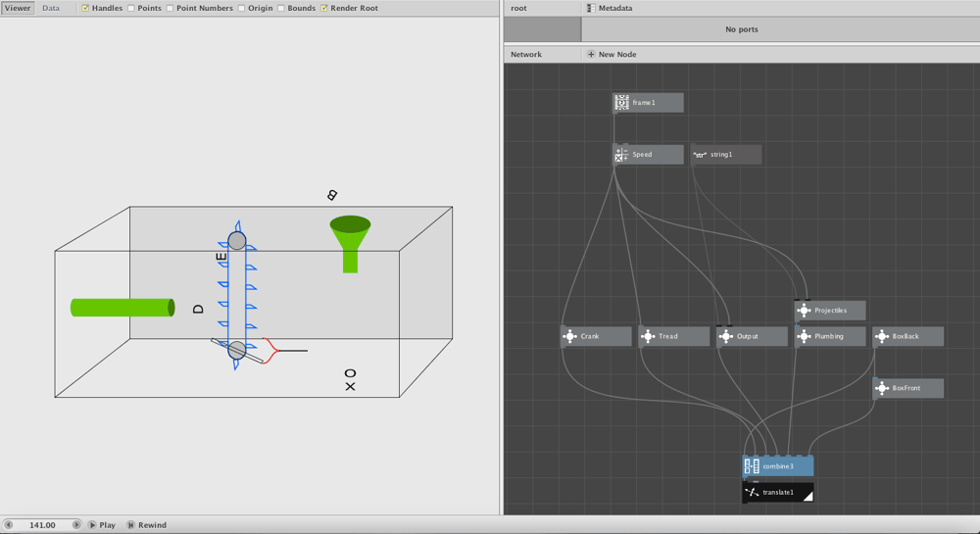Click the letter E in the viewer

pos(221,257)
